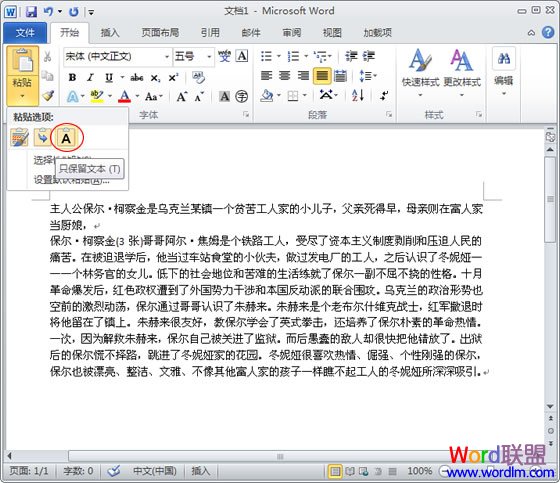Select the Keep Text Only paste option
The width and height of the screenshot is (560, 483).
click(66, 137)
